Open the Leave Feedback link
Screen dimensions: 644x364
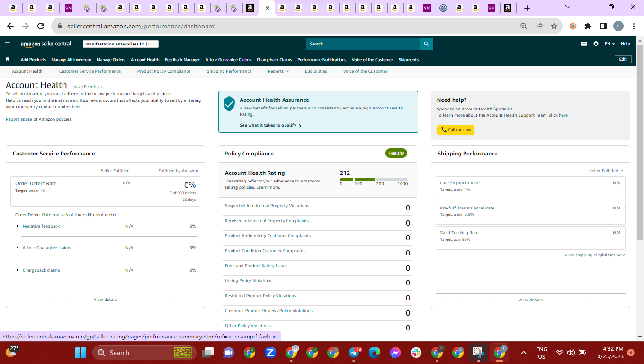point(87,87)
